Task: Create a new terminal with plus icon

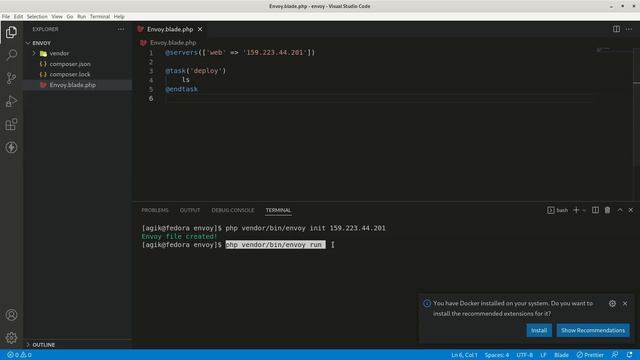Action: pos(576,210)
